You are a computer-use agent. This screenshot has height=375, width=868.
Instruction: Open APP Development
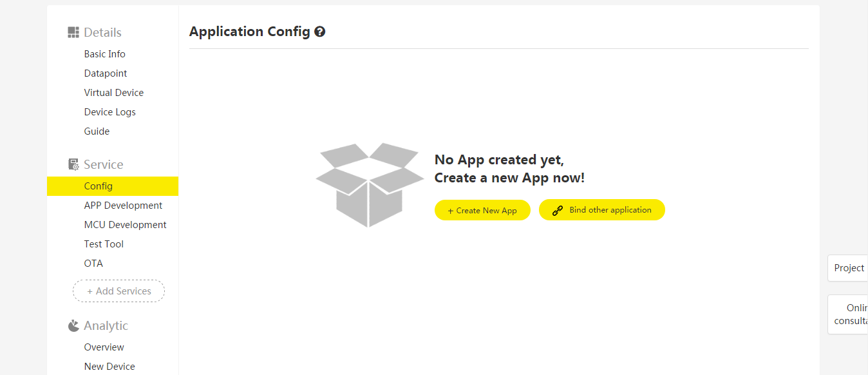[x=123, y=205]
